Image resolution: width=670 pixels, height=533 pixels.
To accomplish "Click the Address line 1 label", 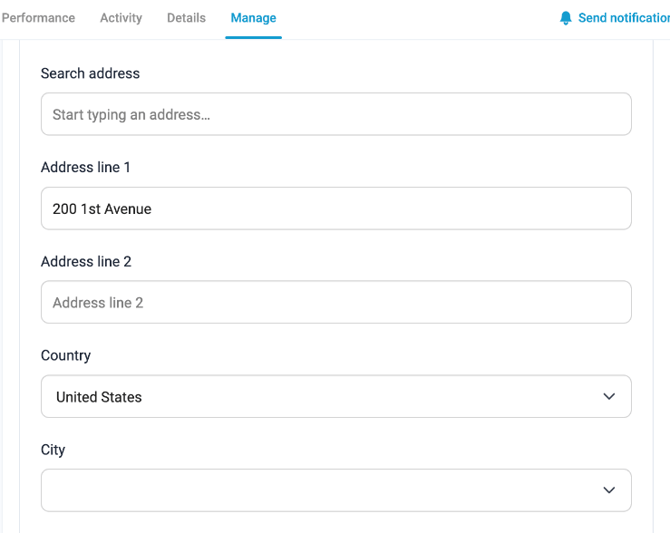I will pos(85,167).
